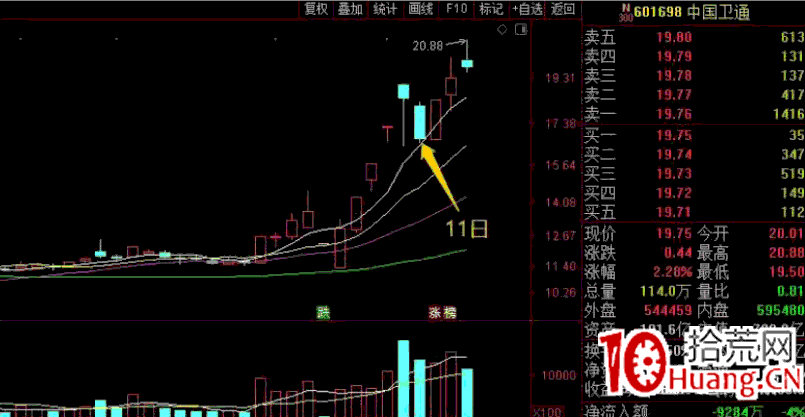Click the 跌 marker below the chart
805x417 pixels.
coord(323,312)
